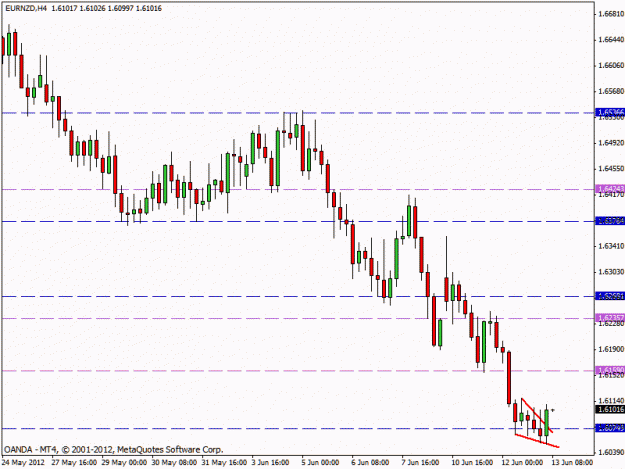
Task: Click the 29 May 00:00 date label
Action: pyautogui.click(x=124, y=463)
